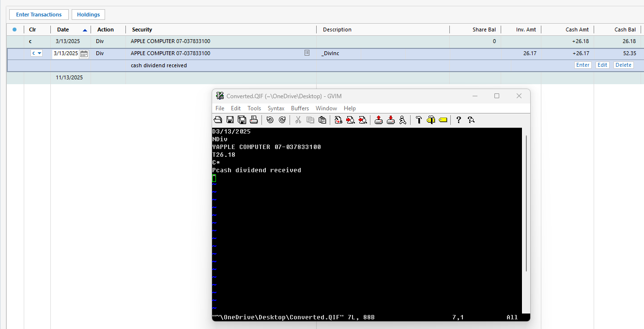
Task: Open the Help menu in GVIM
Action: coord(350,108)
